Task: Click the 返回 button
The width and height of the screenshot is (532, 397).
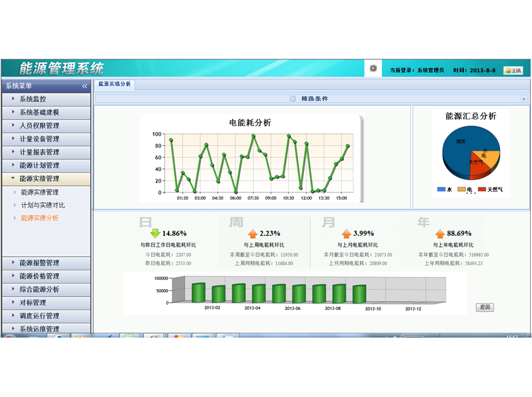Action: coord(485,308)
